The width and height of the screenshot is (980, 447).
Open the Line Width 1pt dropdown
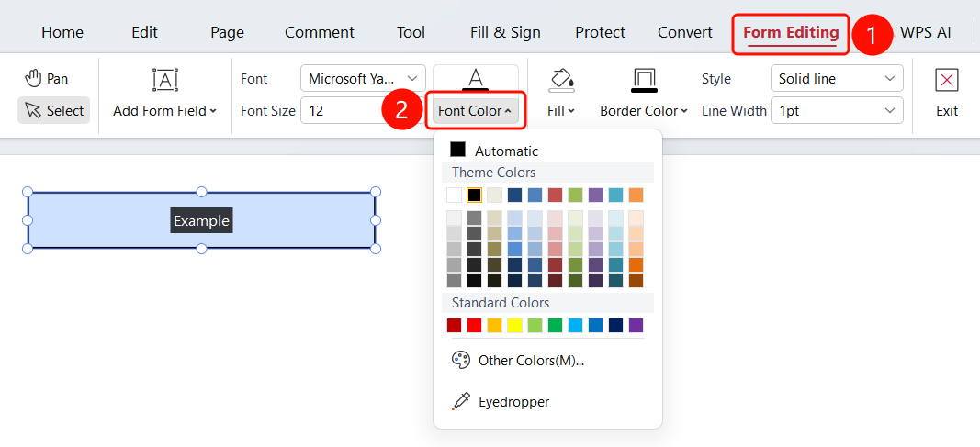(837, 110)
